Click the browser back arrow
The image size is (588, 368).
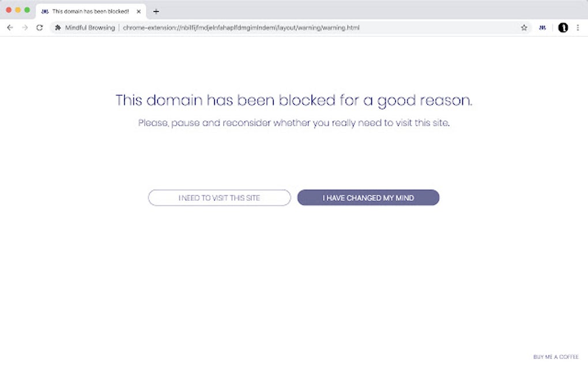(10, 28)
